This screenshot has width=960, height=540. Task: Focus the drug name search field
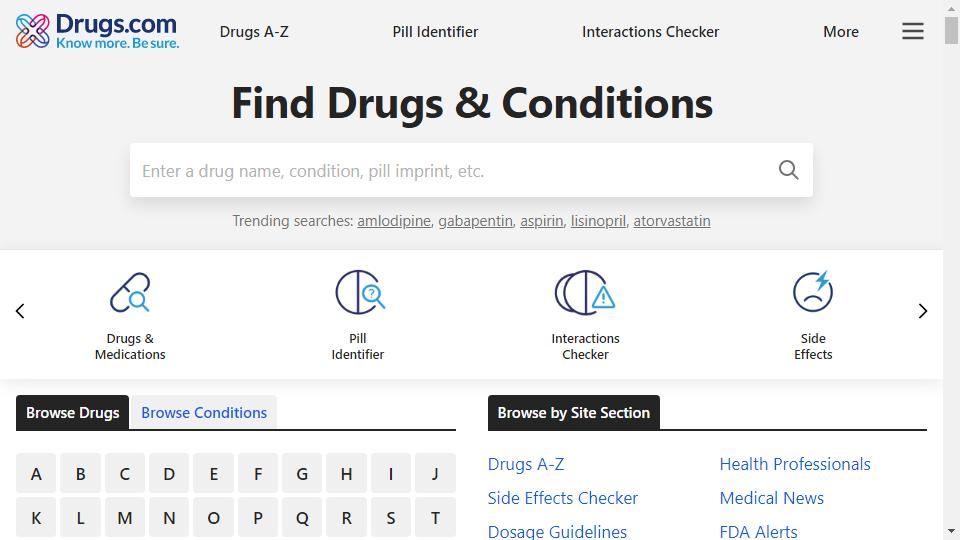tap(453, 170)
